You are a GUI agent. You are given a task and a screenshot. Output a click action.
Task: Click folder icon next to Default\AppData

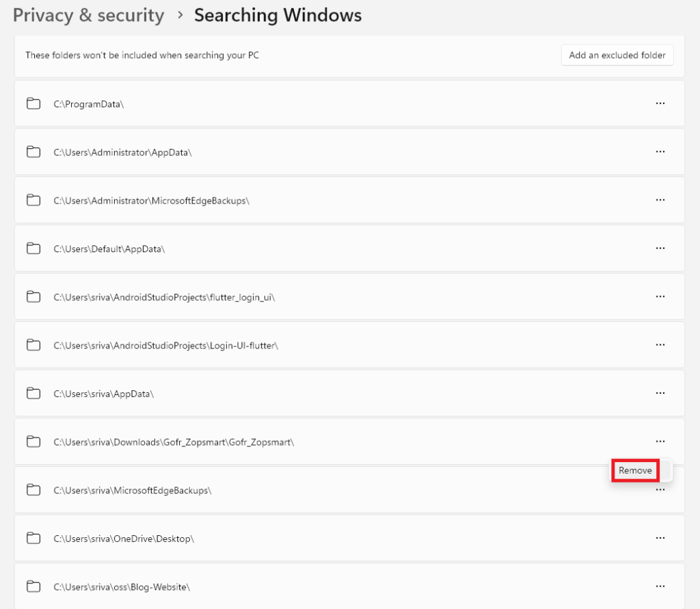click(x=33, y=249)
